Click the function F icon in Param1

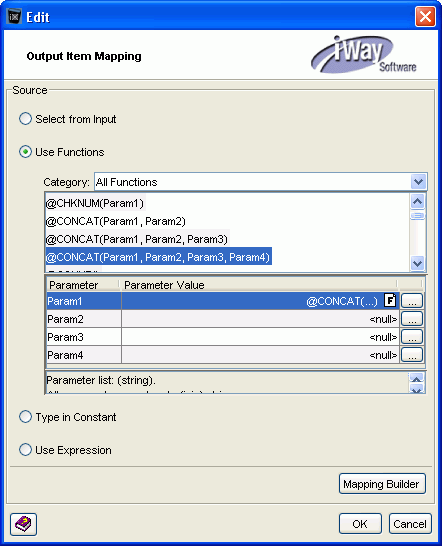coord(390,301)
